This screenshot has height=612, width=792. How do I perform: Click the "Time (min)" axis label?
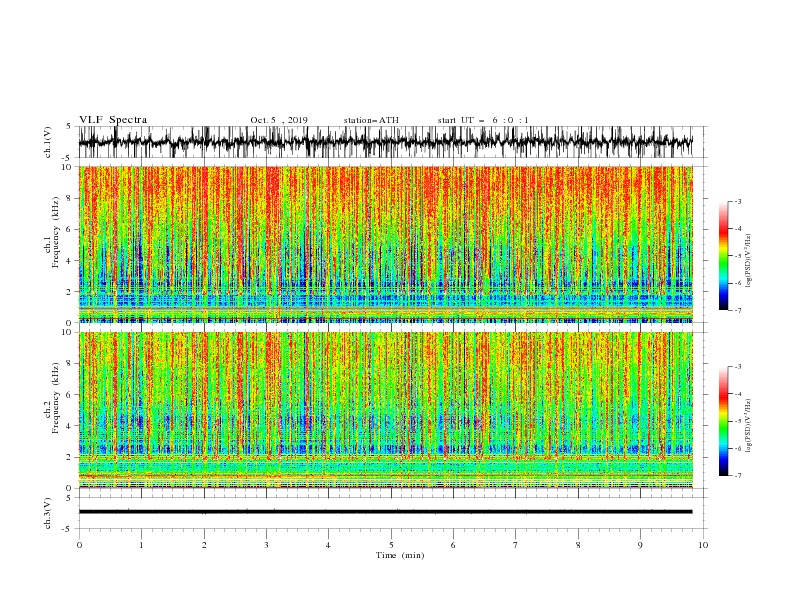coord(400,555)
